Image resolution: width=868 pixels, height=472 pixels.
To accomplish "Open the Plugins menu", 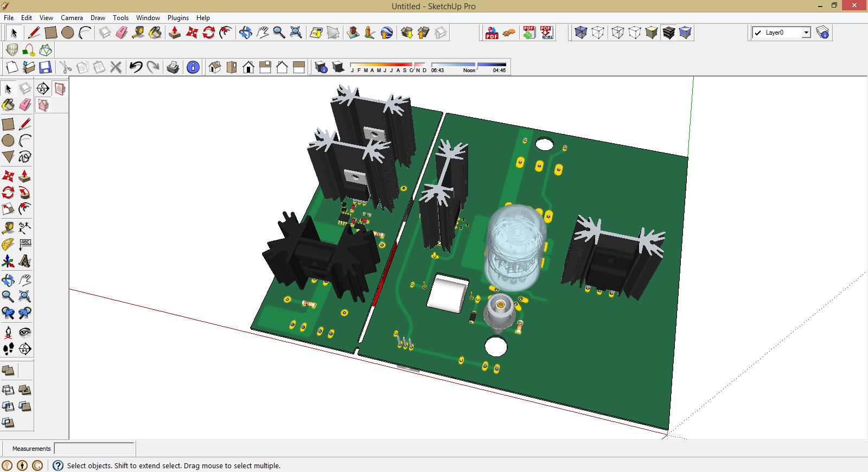I will pos(178,18).
